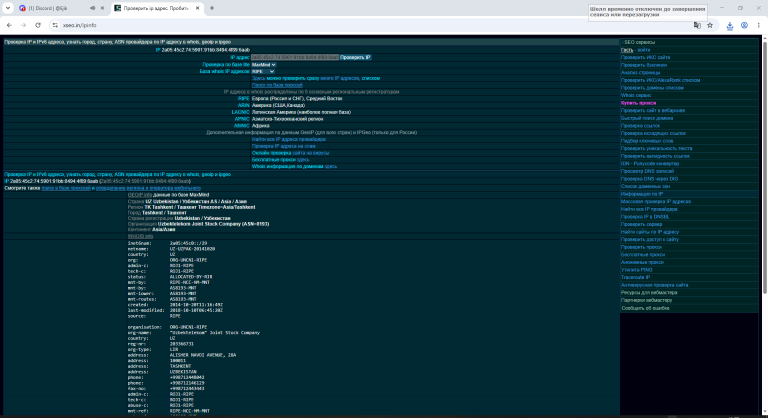Close the Проверить ip адрес tab
The width and height of the screenshot is (768, 418).
pos(197,8)
